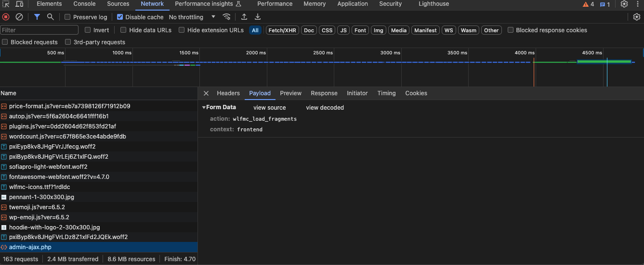Stop recording network log
The image size is (644, 265).
tap(6, 17)
